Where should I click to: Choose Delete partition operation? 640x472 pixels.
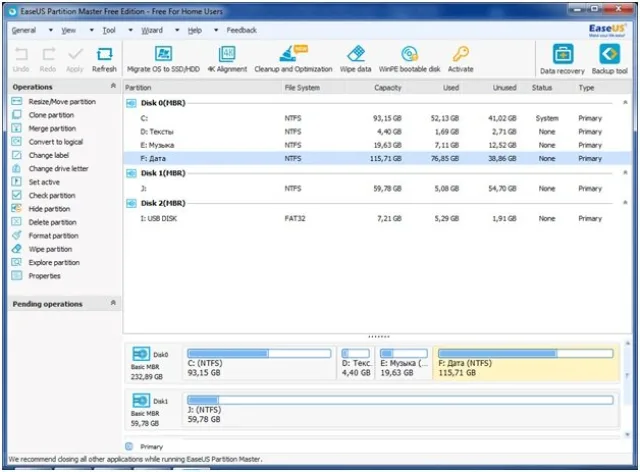[x=52, y=223]
